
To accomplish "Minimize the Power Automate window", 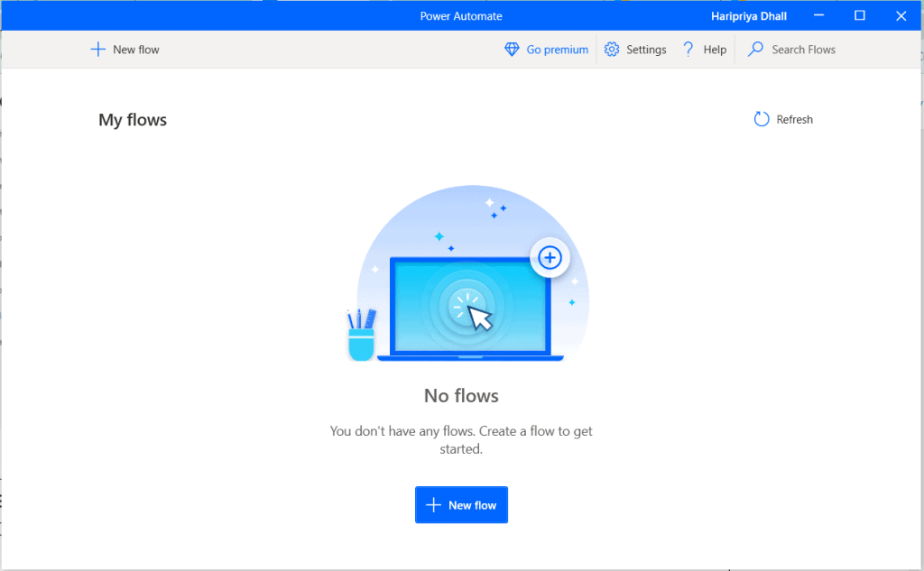I will pos(819,16).
